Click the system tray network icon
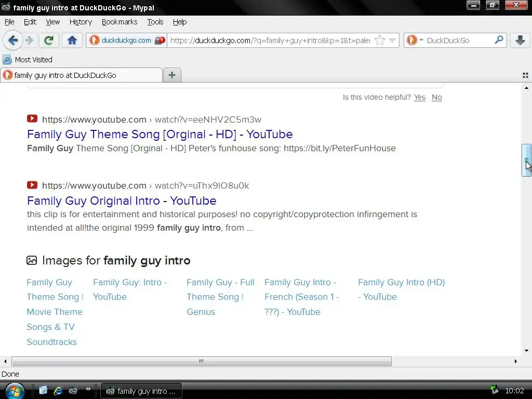Screen dimensions: 532x399 pyautogui.click(x=495, y=390)
